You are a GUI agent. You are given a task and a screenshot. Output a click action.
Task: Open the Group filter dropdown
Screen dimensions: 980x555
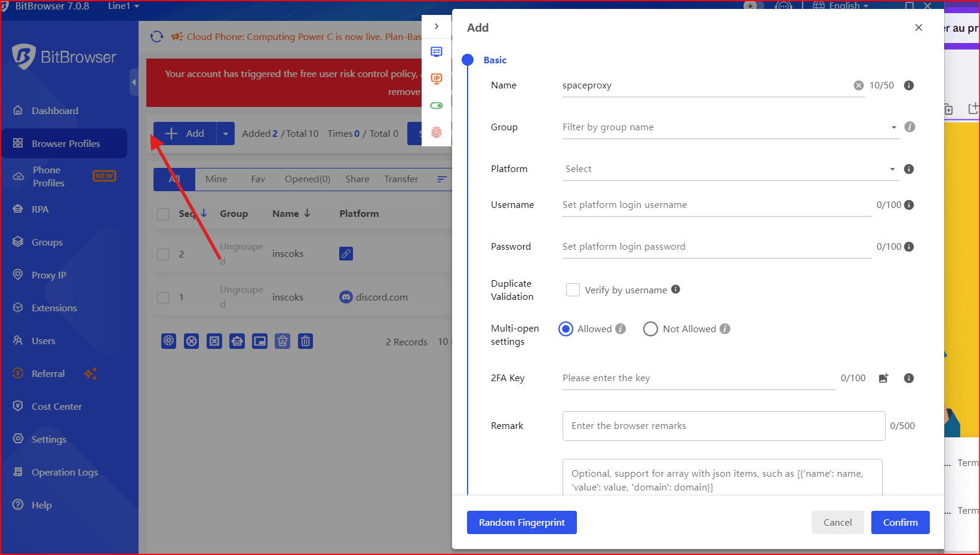click(730, 127)
